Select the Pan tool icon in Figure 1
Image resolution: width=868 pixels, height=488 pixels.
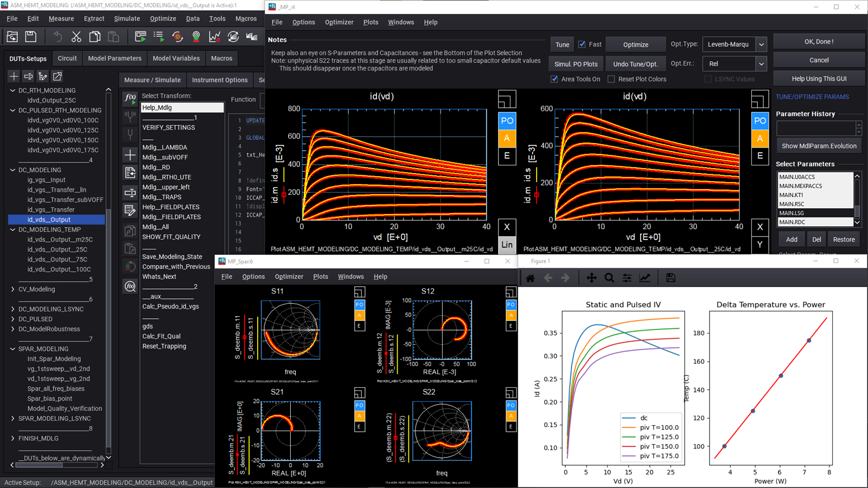click(x=591, y=277)
